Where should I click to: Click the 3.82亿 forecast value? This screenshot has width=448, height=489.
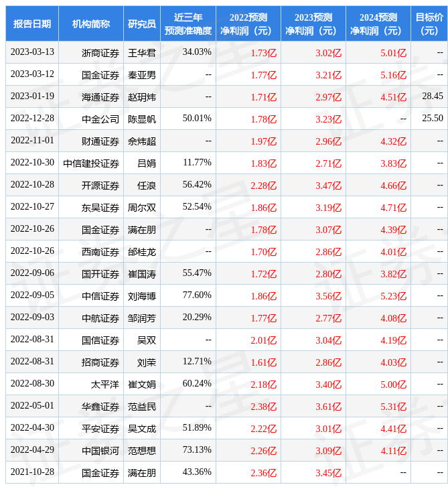[394, 274]
